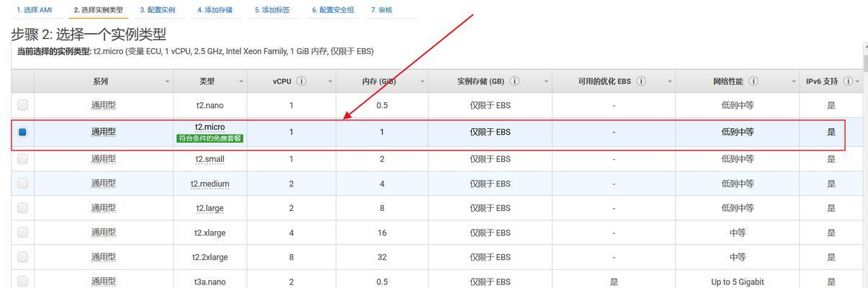Click the t3a.nano type cell
The width and height of the screenshot is (868, 288).
[210, 282]
